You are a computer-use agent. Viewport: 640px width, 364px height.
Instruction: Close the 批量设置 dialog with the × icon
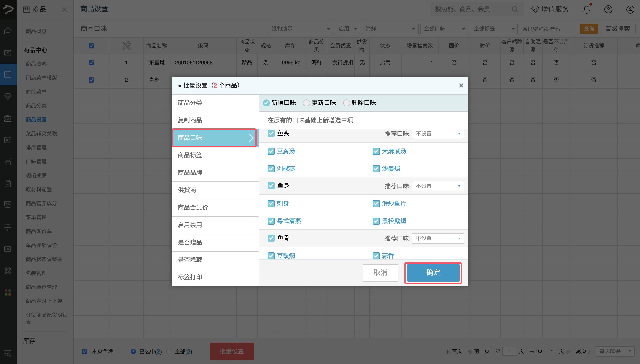(461, 85)
